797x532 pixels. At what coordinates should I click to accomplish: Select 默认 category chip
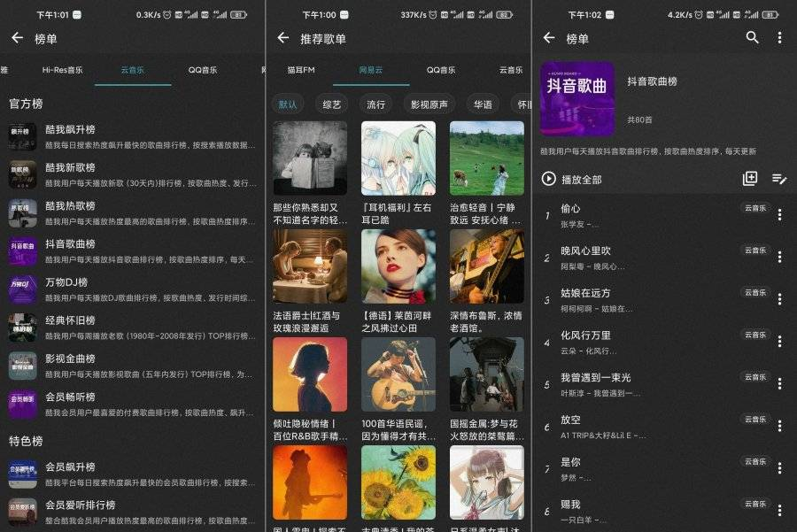point(288,104)
